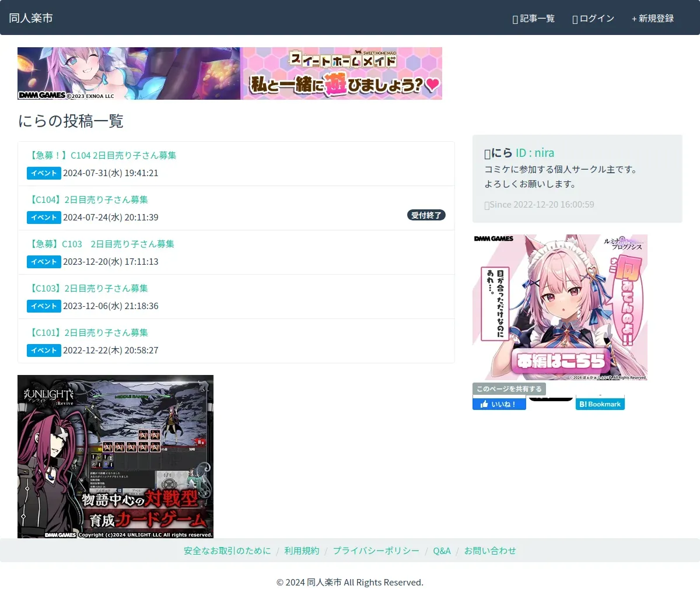The image size is (700, 589).
Task: Click the Facebook いいね！ thumbs-up button
Action: pyautogui.click(x=499, y=404)
